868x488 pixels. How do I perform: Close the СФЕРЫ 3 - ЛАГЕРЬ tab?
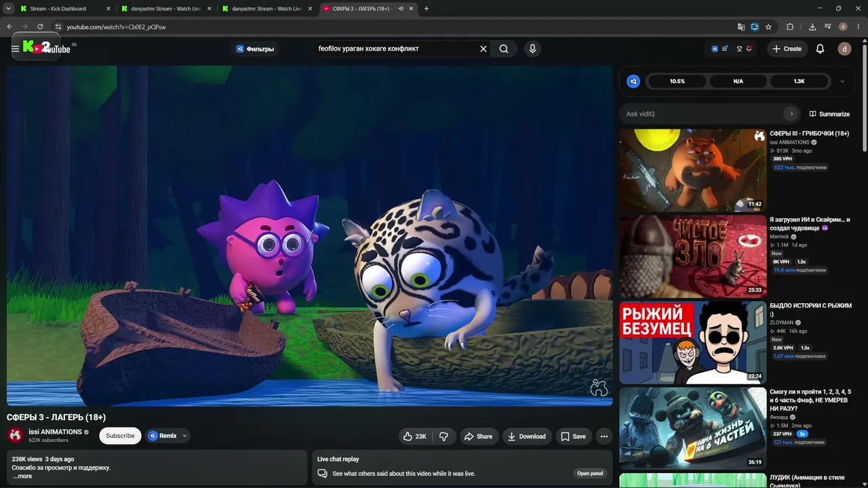[411, 9]
